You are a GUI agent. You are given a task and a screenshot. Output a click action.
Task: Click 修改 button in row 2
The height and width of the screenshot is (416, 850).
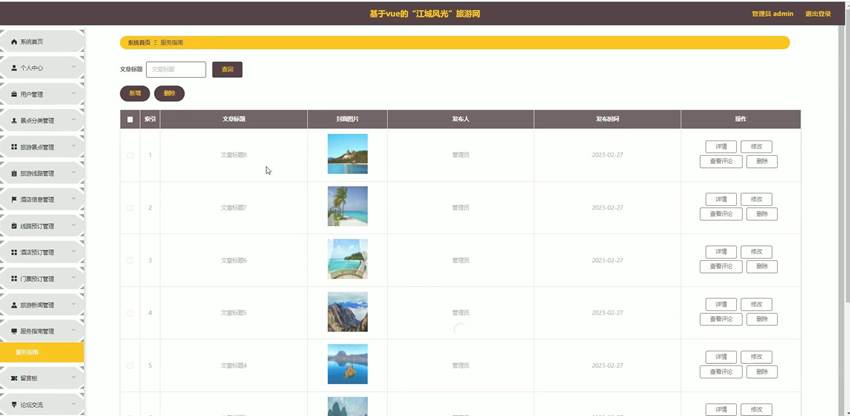tap(756, 199)
